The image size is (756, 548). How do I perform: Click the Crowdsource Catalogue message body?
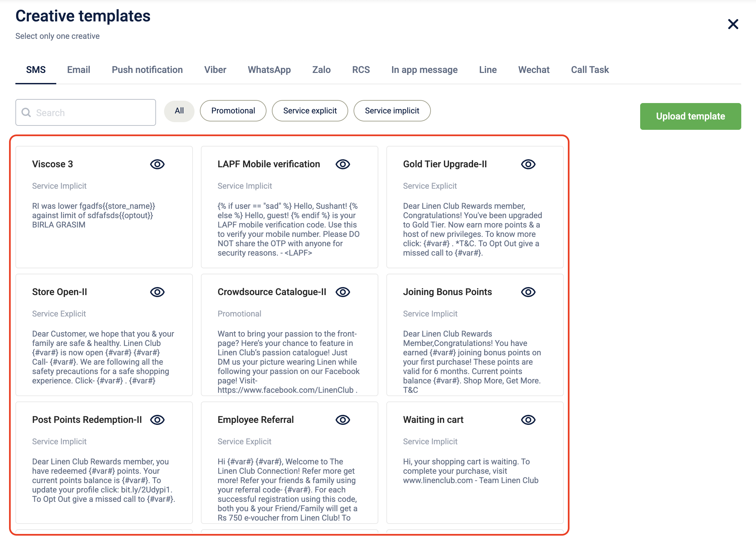pos(289,362)
